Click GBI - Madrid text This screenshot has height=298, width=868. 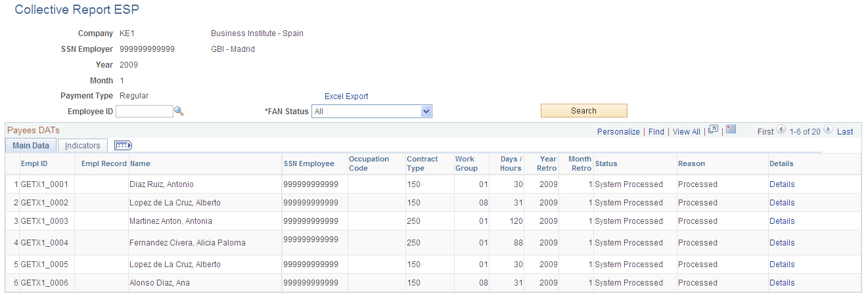233,49
